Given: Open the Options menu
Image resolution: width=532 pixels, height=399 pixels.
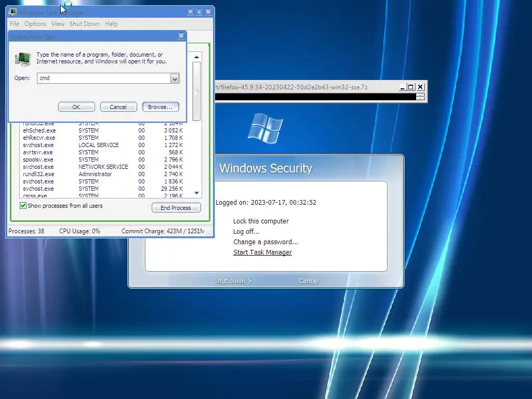Looking at the screenshot, I should pos(35,24).
